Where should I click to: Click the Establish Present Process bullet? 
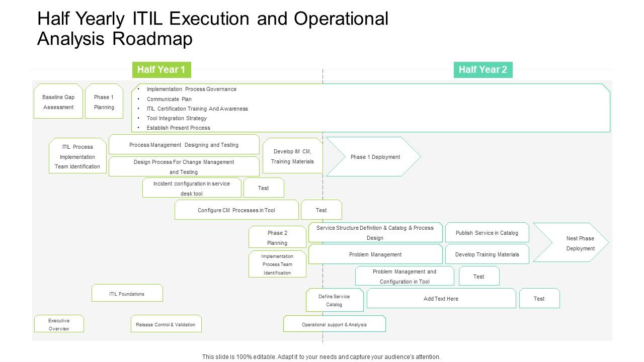point(179,128)
